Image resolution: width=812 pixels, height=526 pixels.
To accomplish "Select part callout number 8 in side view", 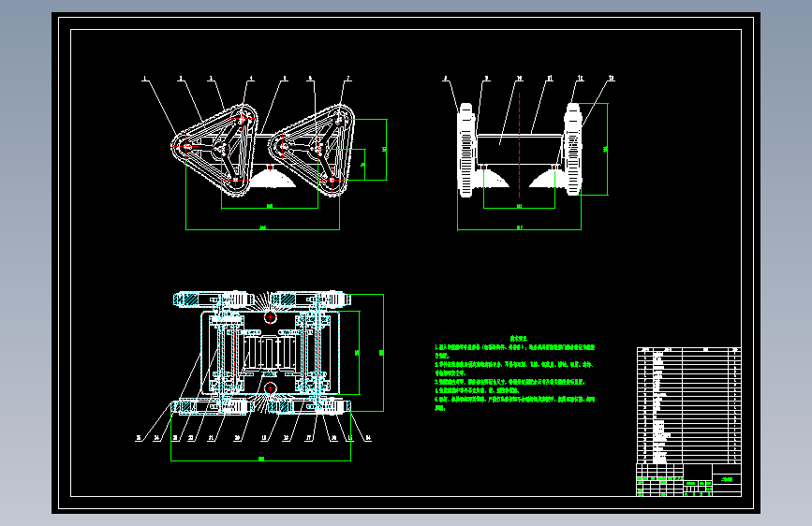I will [446, 79].
